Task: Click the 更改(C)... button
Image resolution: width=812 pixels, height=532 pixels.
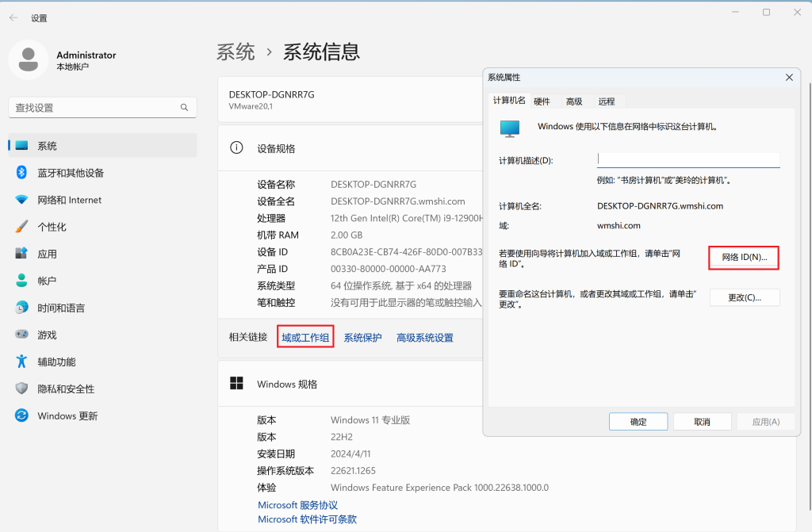Action: [x=744, y=297]
